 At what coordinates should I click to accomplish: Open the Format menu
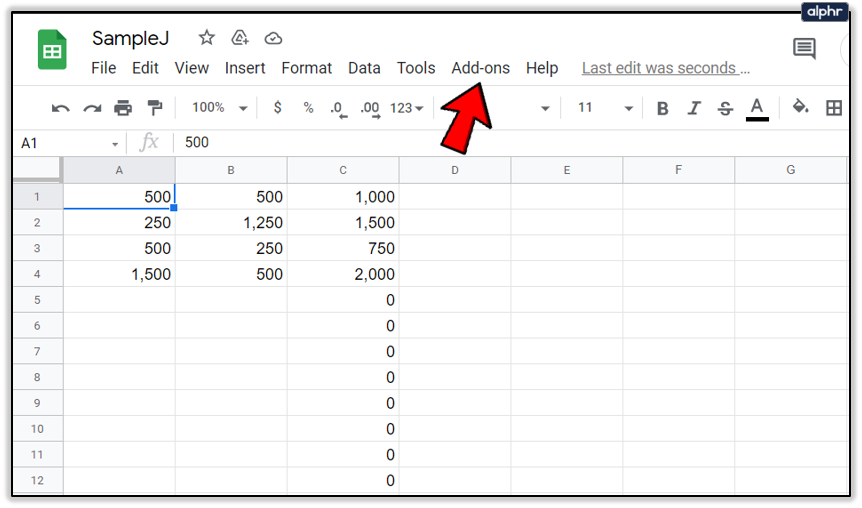307,68
